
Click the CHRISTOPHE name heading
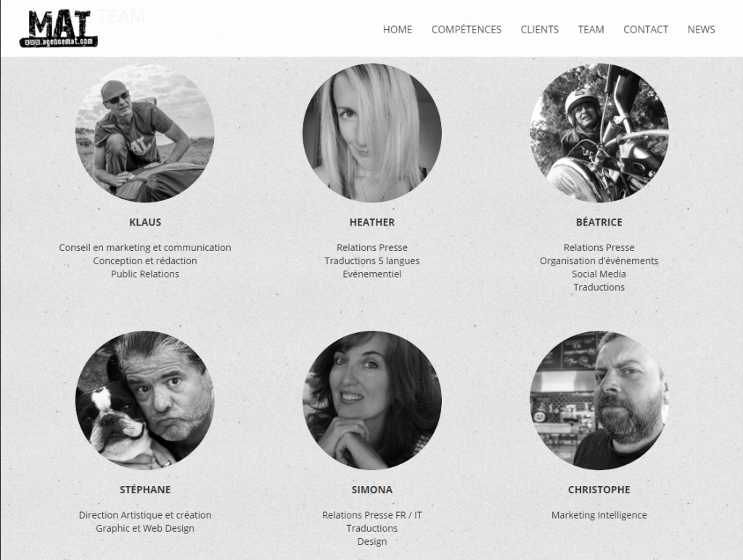tap(599, 490)
